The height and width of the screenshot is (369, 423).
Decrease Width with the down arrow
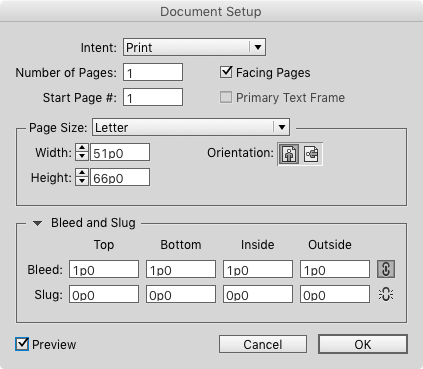click(x=82, y=156)
